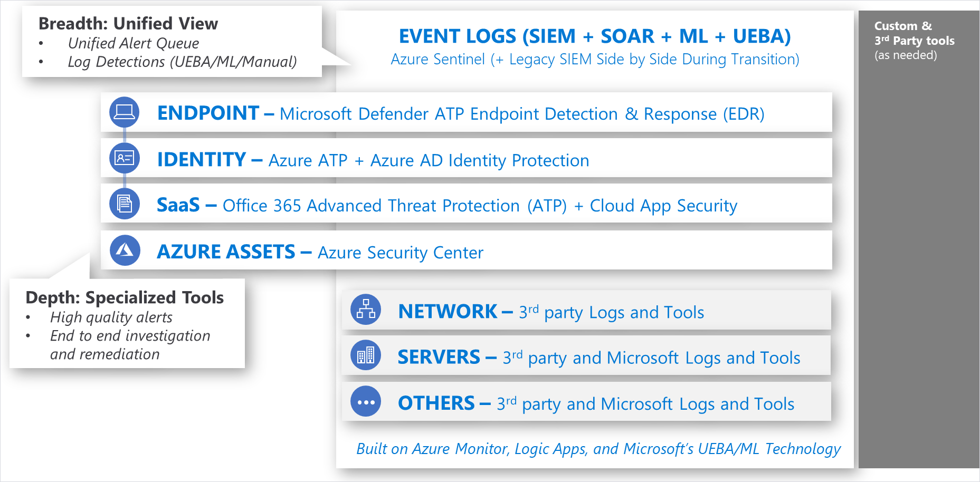Click the Depth: Specialized Tools callout title
980x482 pixels.
(125, 297)
